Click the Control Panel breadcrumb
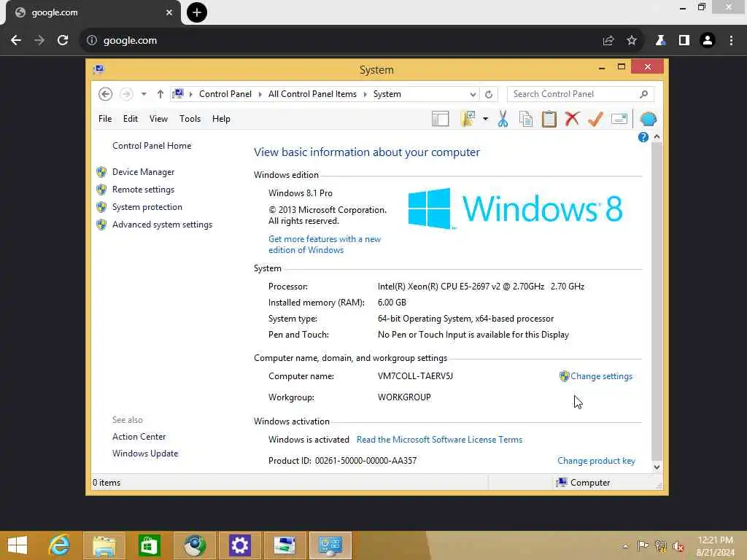Image resolution: width=747 pixels, height=560 pixels. pos(225,94)
